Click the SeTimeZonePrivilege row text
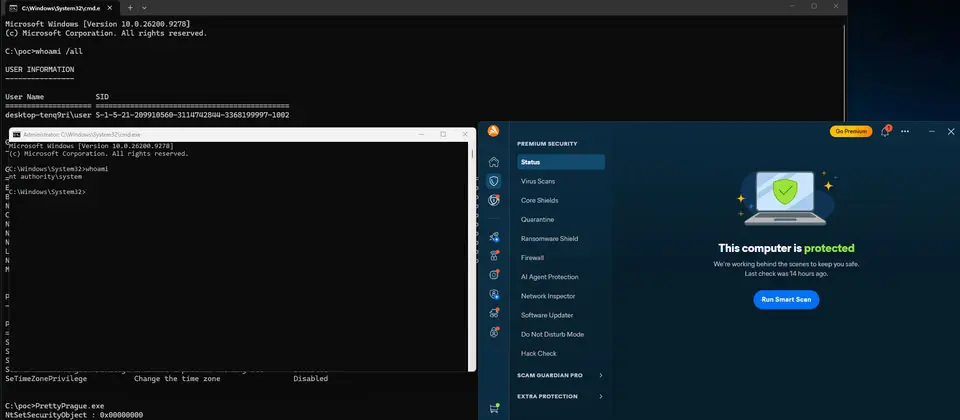Image resolution: width=960 pixels, height=420 pixels. click(x=46, y=379)
